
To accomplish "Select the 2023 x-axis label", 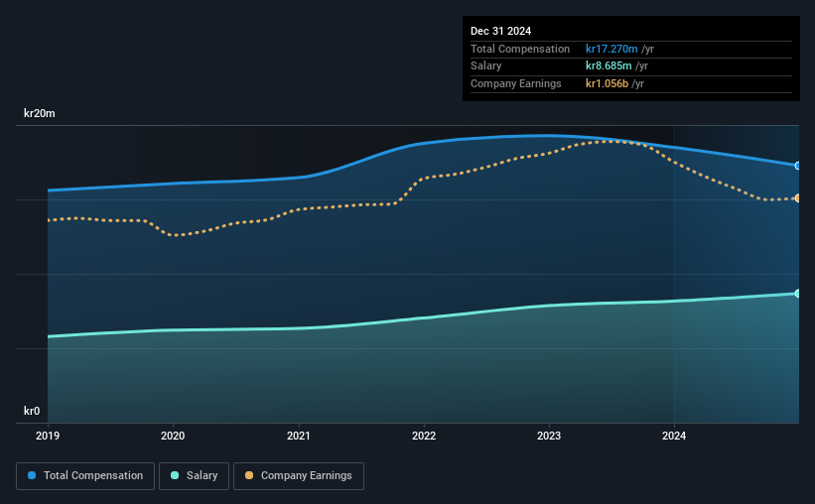I will [x=549, y=436].
